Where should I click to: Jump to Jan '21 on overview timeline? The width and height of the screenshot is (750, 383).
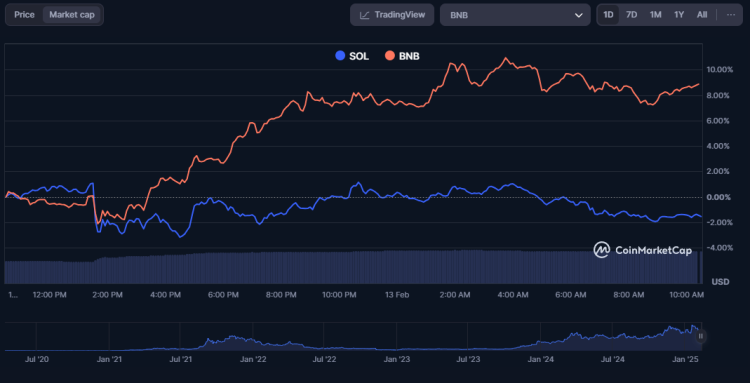109,359
